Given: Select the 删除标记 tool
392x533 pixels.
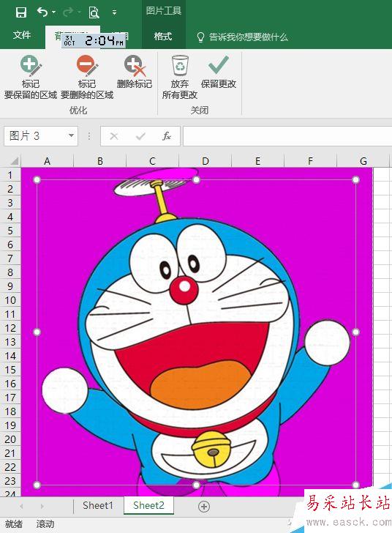Looking at the screenshot, I should point(135,72).
